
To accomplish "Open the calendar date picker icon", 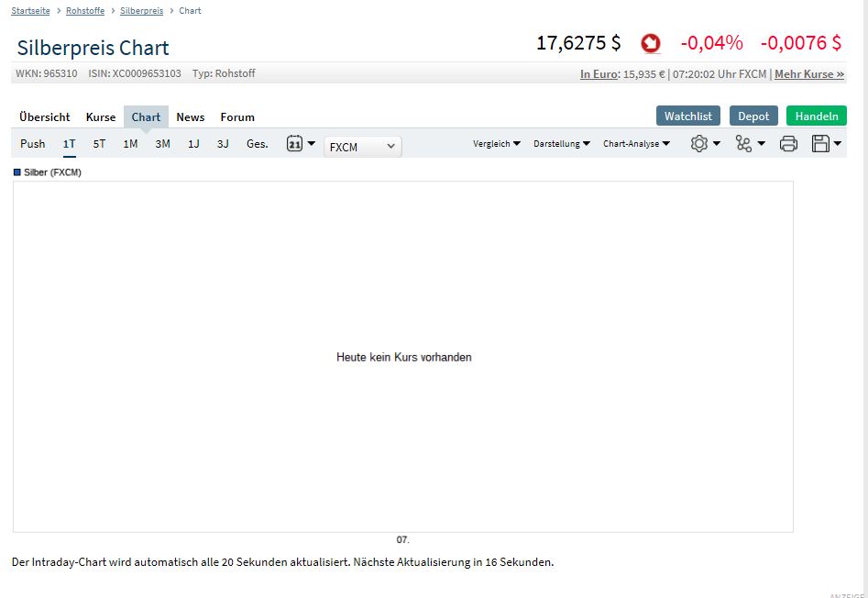I will pos(294,143).
